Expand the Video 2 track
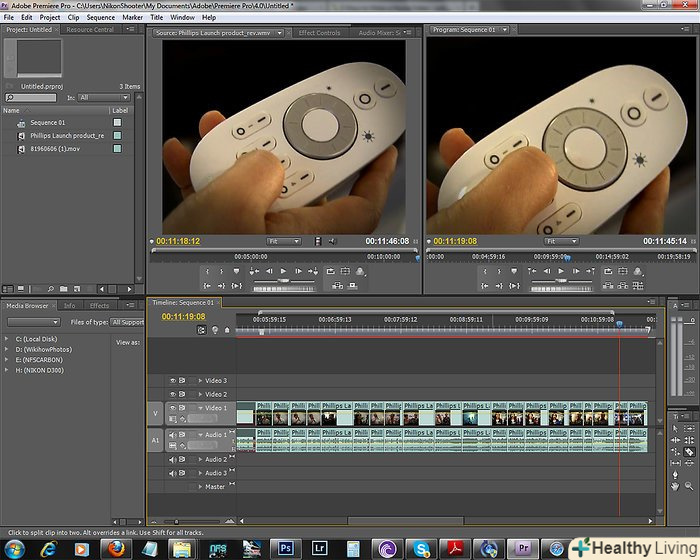The image size is (700, 560). (x=200, y=395)
